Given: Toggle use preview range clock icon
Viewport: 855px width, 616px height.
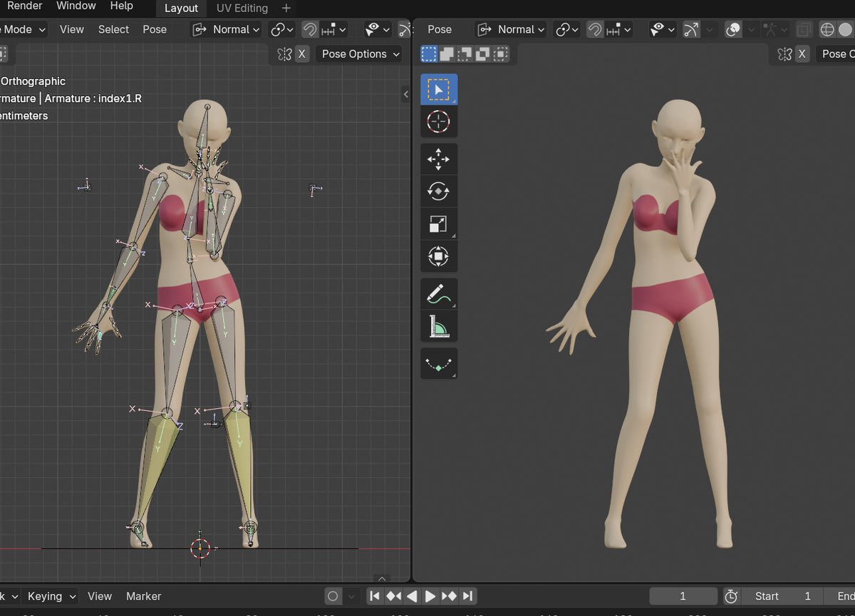Looking at the screenshot, I should pos(731,596).
